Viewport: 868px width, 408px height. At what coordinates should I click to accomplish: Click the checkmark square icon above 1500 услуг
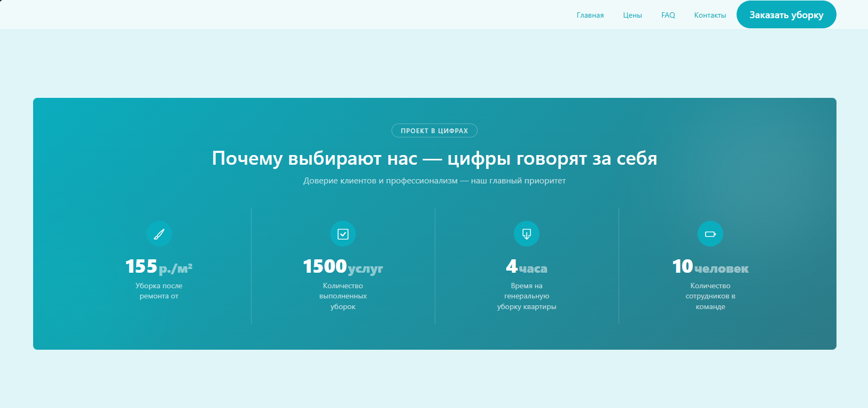(x=343, y=234)
